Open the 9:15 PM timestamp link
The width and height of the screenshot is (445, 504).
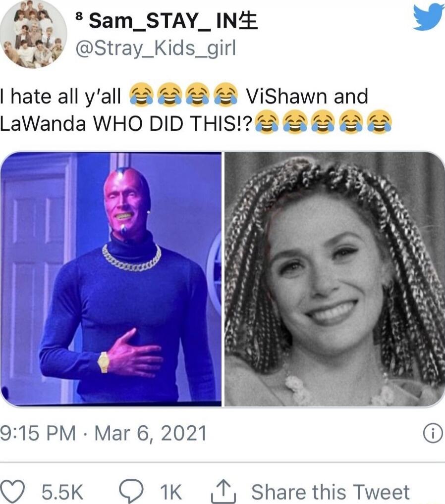pos(38,433)
